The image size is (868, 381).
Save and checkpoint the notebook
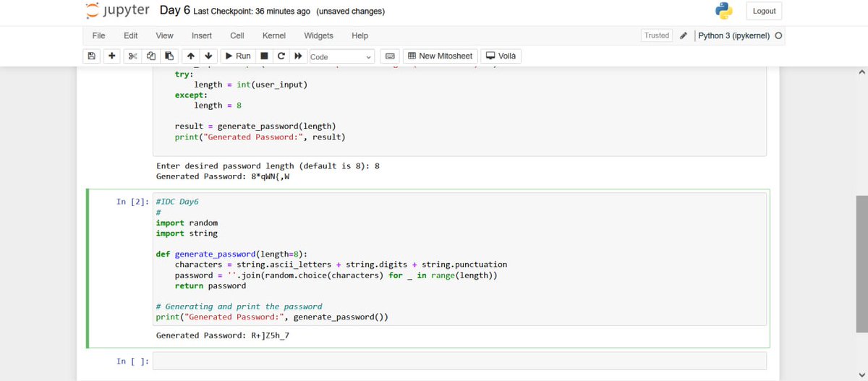click(91, 56)
